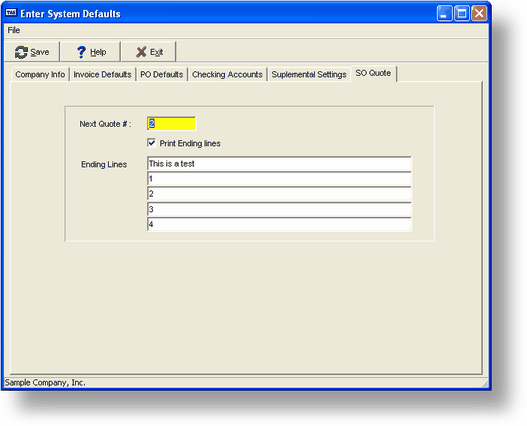Viewport: 527px width, 426px height.
Task: Click the yellow Next Quote # field
Action: [x=171, y=124]
